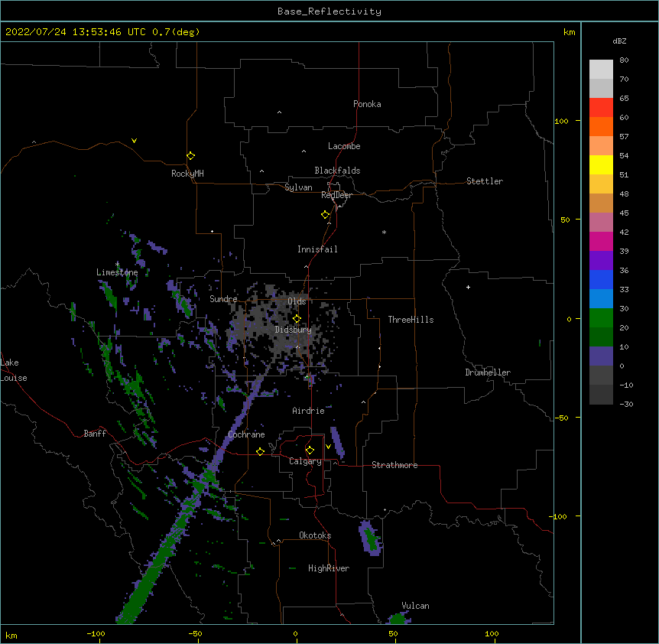Click the dBZ legend heading
The image size is (659, 644).
pyautogui.click(x=619, y=41)
